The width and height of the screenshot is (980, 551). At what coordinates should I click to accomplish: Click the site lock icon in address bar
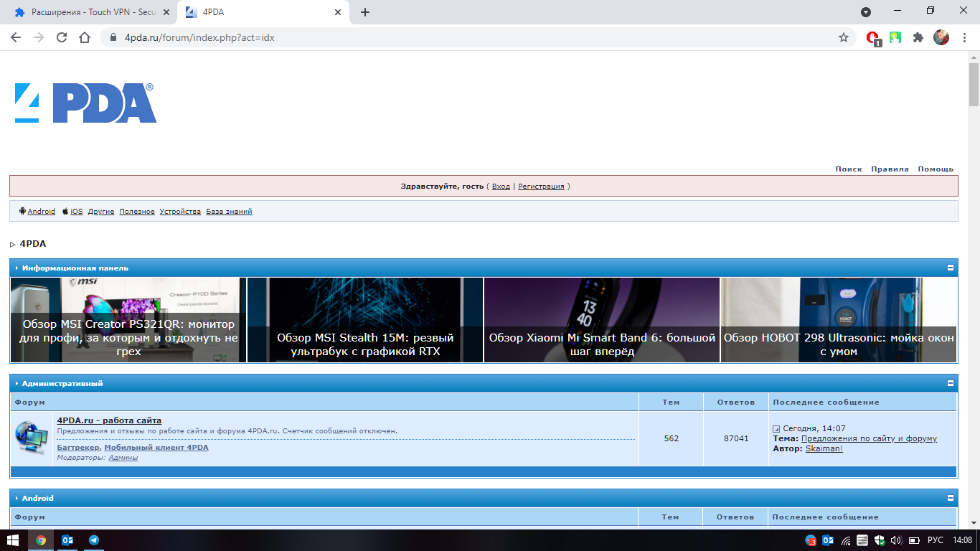[x=113, y=37]
